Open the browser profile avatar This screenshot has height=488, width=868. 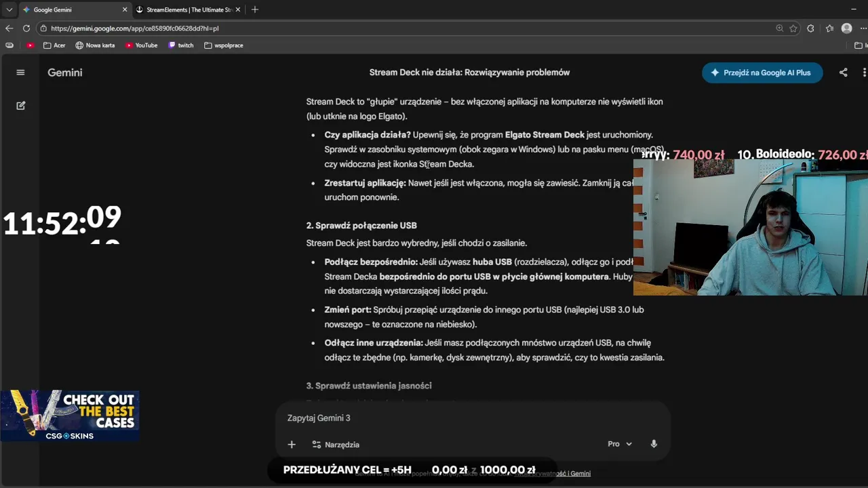click(846, 28)
